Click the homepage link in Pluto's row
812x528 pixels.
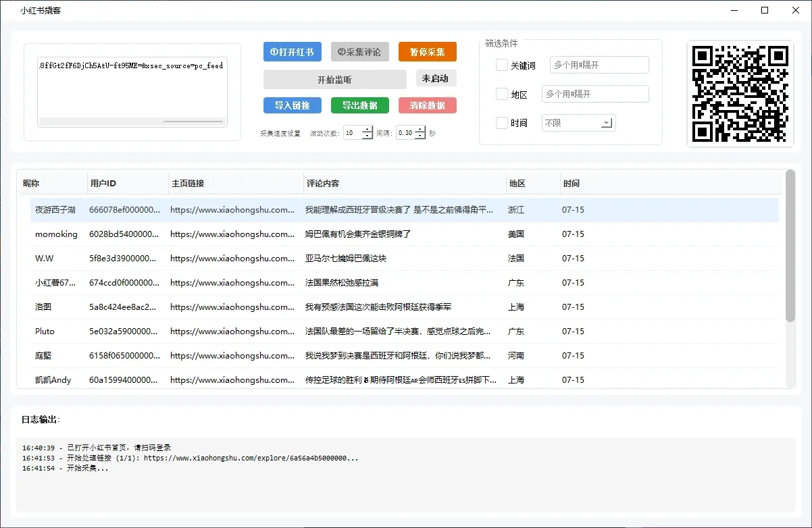(232, 332)
